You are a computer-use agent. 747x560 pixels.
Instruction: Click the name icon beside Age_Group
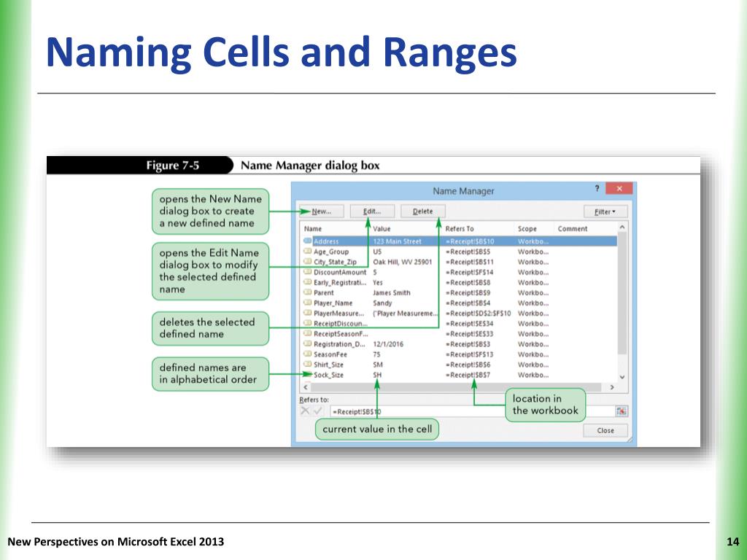[x=308, y=251]
